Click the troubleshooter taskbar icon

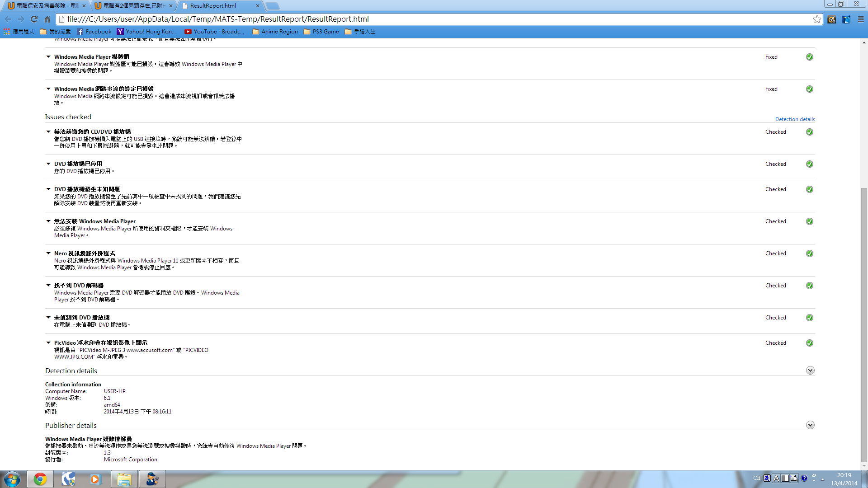coord(152,479)
